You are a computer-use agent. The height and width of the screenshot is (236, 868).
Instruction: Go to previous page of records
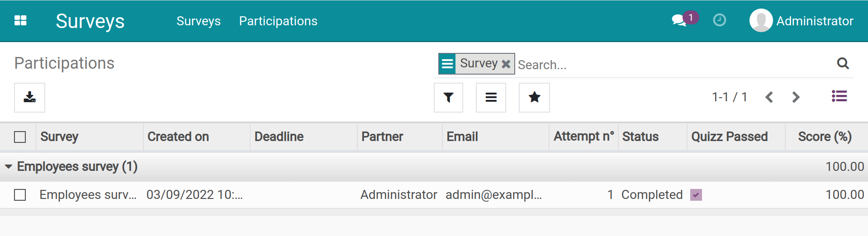(x=769, y=97)
